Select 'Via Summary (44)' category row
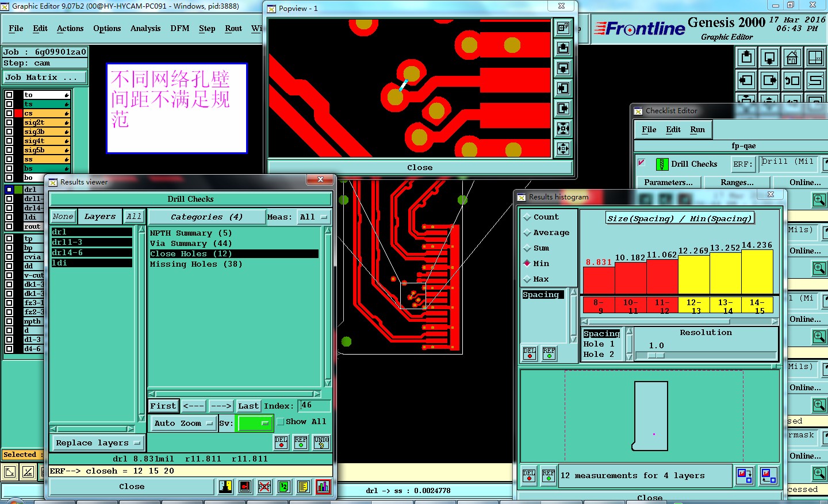 233,244
